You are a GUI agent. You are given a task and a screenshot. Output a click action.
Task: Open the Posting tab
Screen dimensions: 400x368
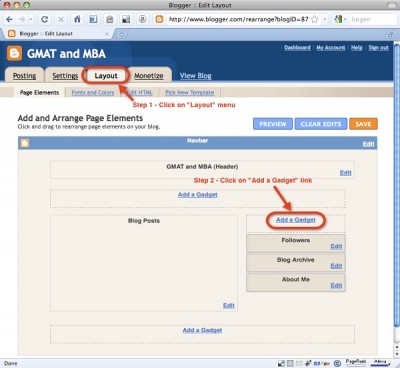coord(24,76)
